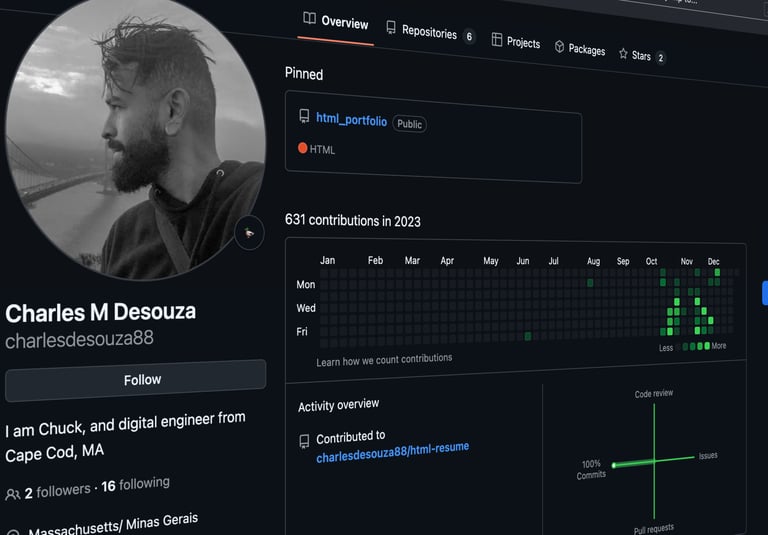Image resolution: width=768 pixels, height=535 pixels.
Task: Click the repo icon beside Contributed to
Action: [x=304, y=441]
